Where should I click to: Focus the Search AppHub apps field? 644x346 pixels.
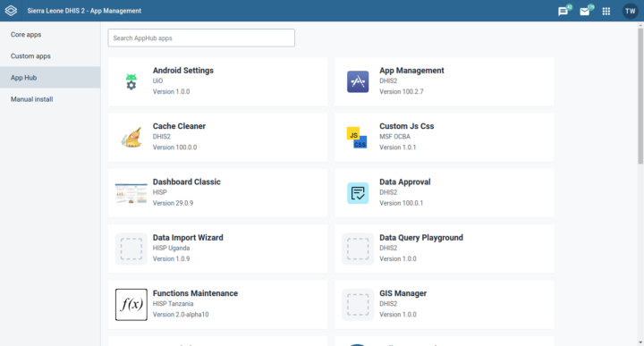201,38
